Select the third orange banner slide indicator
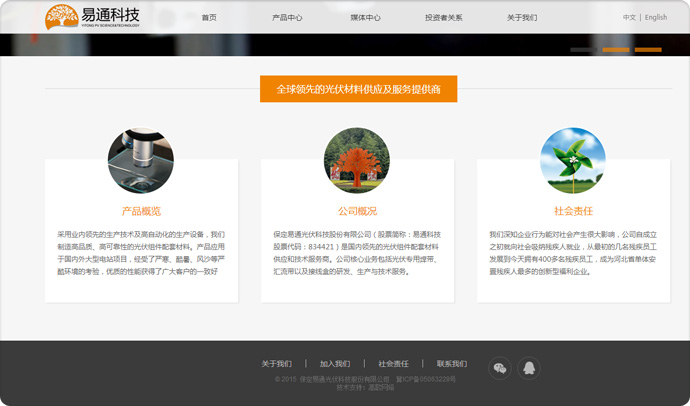This screenshot has width=690, height=406. click(x=648, y=50)
